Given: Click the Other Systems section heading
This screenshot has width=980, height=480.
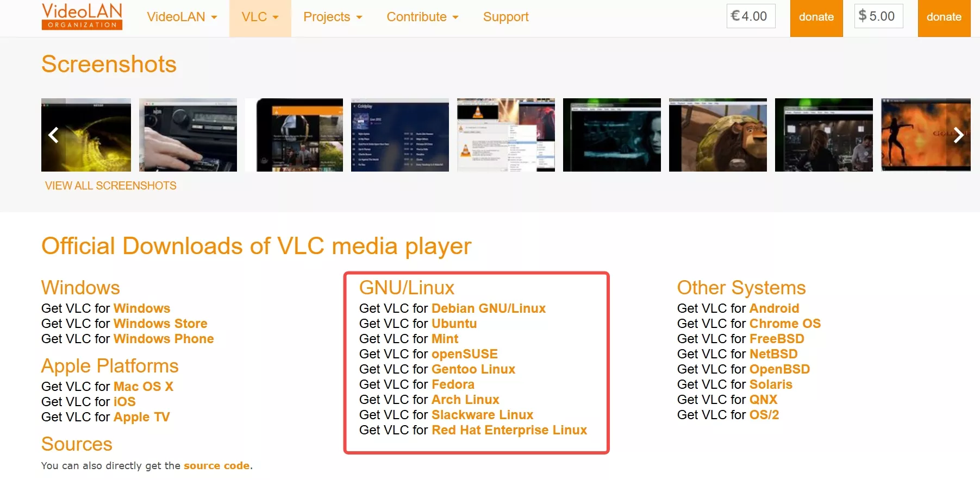Looking at the screenshot, I should click(x=741, y=288).
